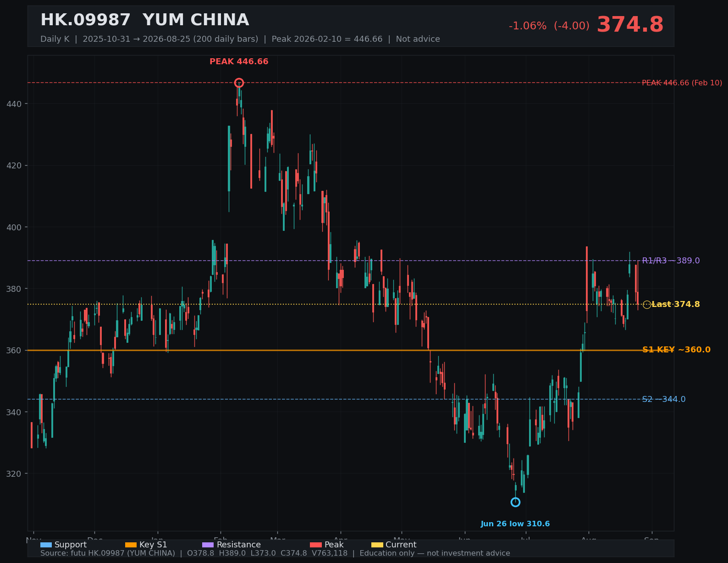The width and height of the screenshot is (728, 563).
Task: Click the Peak legend text
Action: pos(334,545)
